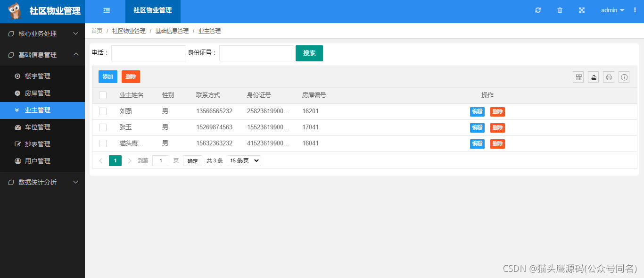This screenshot has height=278, width=644.
Task: Open the column filter grid icon
Action: pyautogui.click(x=578, y=77)
